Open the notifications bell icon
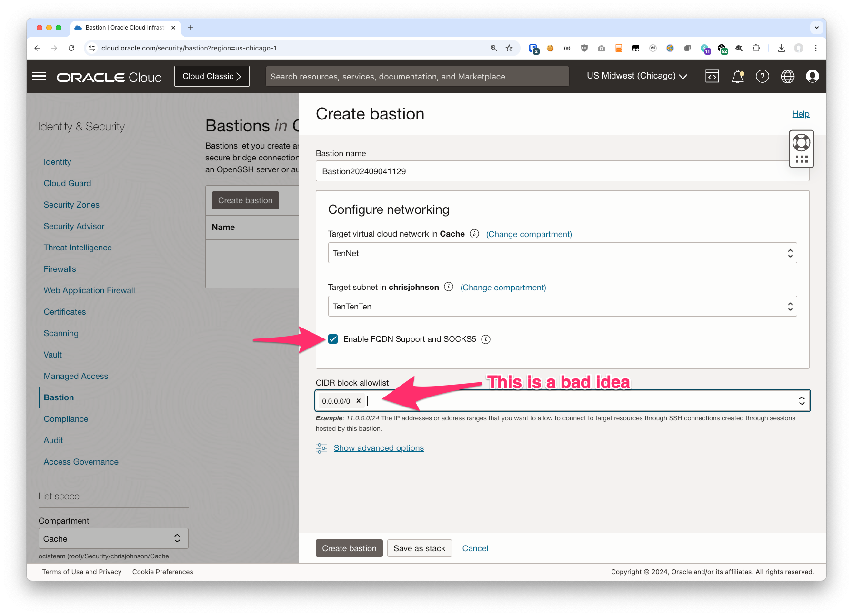 click(737, 76)
